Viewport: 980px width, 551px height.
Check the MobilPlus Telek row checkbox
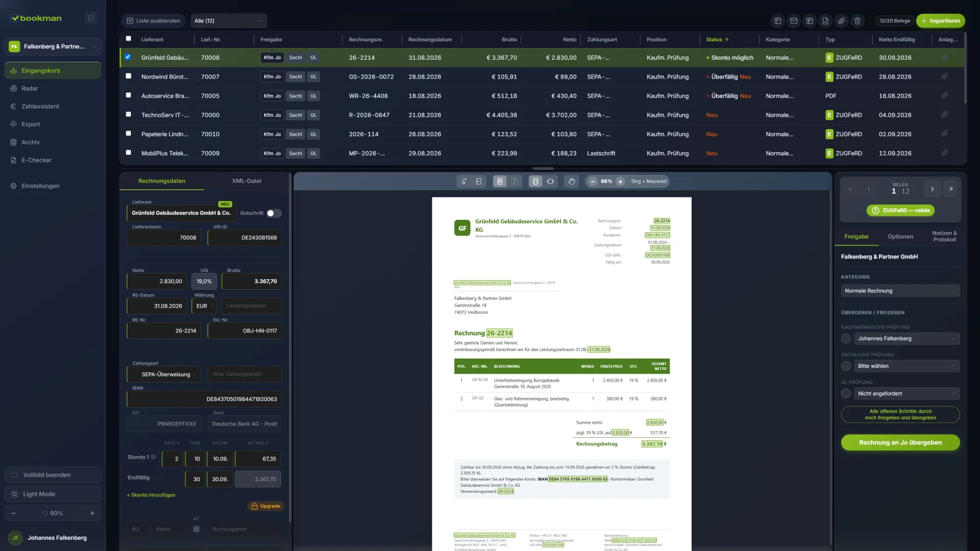[x=129, y=153]
